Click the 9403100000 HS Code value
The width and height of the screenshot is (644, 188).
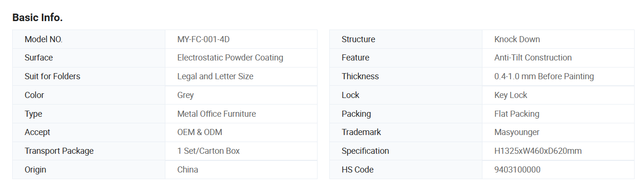click(517, 170)
